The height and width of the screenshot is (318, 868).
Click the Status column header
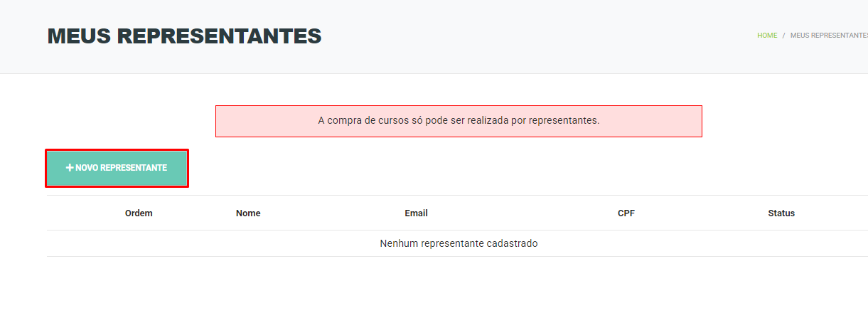pos(781,213)
